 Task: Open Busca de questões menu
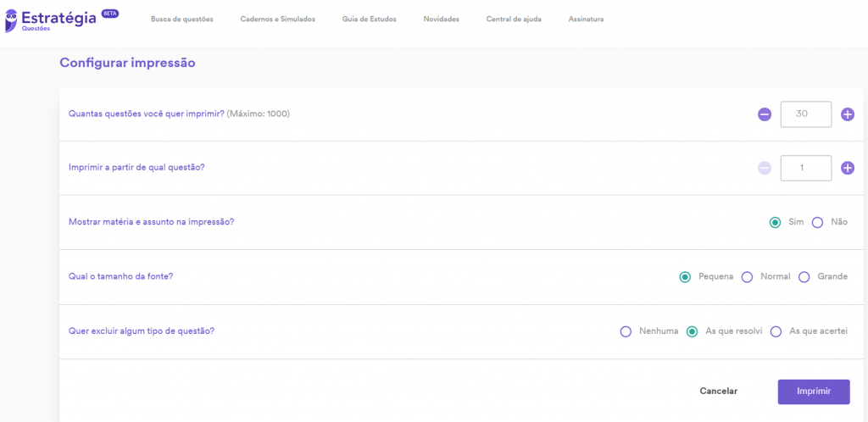[x=182, y=19]
